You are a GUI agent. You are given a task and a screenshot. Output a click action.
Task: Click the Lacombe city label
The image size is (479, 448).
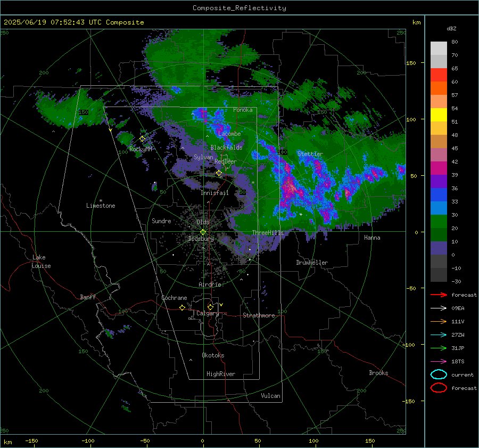coord(229,134)
